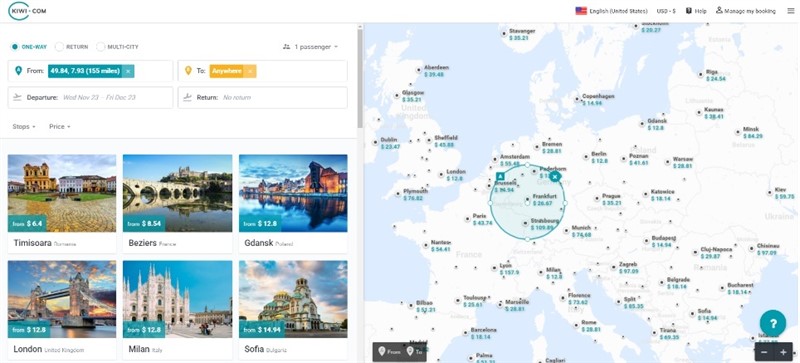Click the Help link in header

(696, 11)
